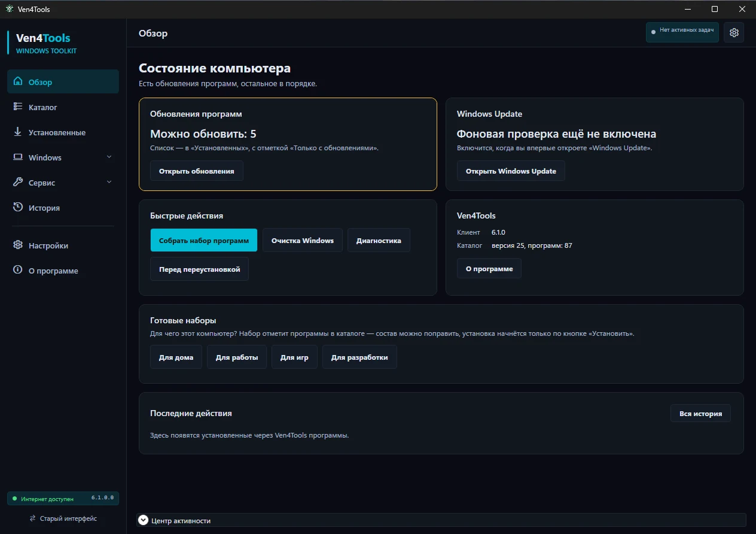This screenshot has height=534, width=756.
Task: Click the Windows laptop icon in sidebar
Action: (18, 157)
